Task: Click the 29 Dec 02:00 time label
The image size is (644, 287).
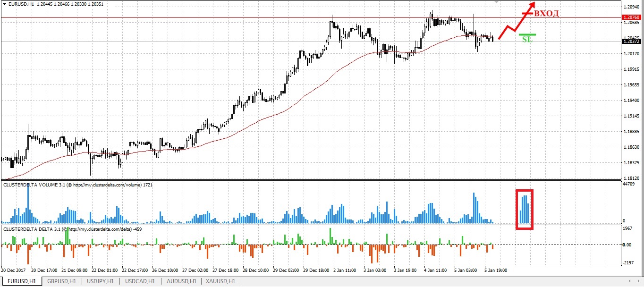Action: pos(287,271)
